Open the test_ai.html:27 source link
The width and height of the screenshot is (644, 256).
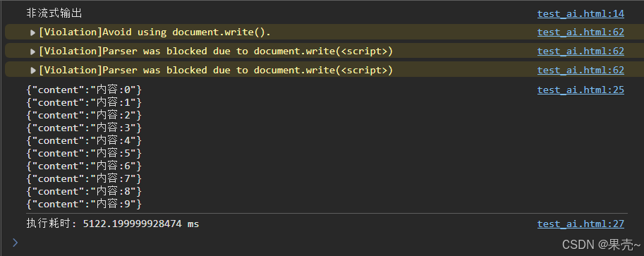pyautogui.click(x=581, y=224)
